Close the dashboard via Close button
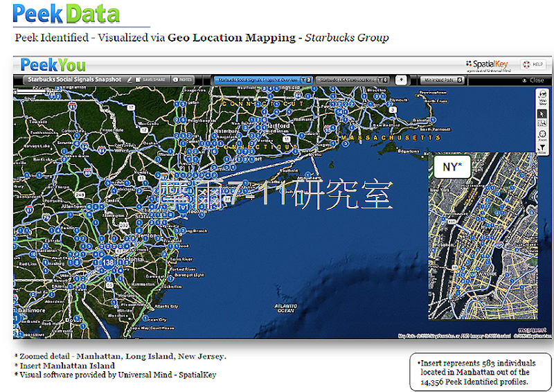The height and width of the screenshot is (392, 554). pyautogui.click(x=533, y=80)
